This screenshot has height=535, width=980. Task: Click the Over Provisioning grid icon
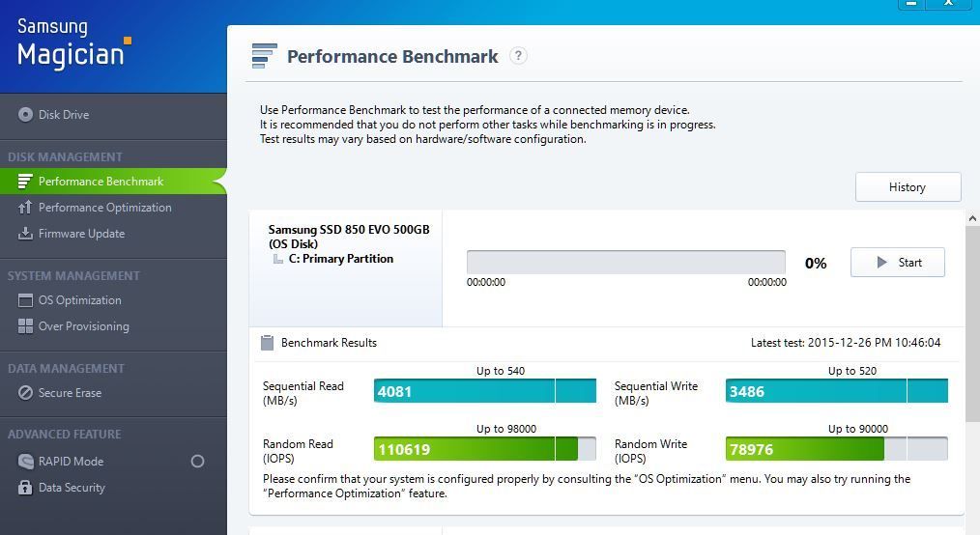point(25,325)
